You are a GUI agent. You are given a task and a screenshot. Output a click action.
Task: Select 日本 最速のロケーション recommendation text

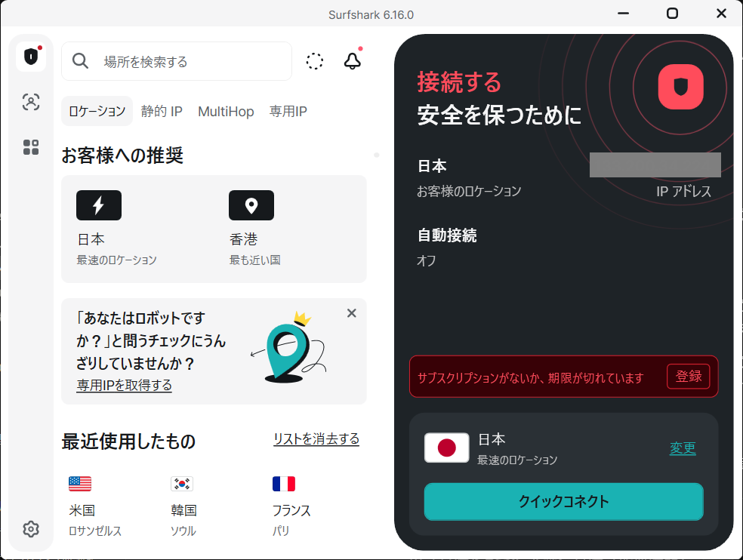[x=116, y=249]
